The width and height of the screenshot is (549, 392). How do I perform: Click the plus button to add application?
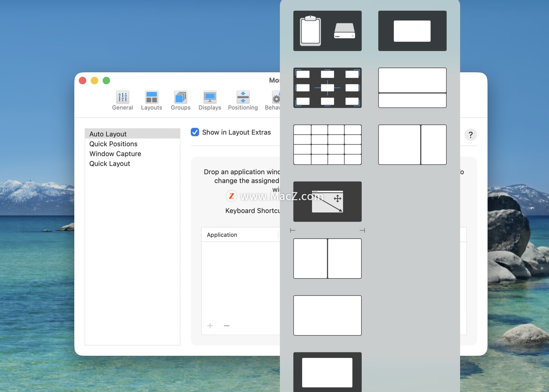tap(210, 326)
